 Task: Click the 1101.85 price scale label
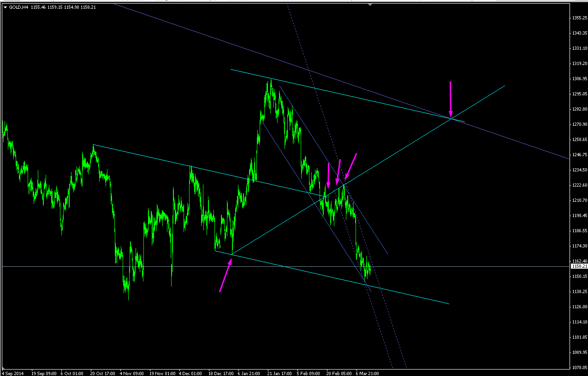pyautogui.click(x=579, y=337)
